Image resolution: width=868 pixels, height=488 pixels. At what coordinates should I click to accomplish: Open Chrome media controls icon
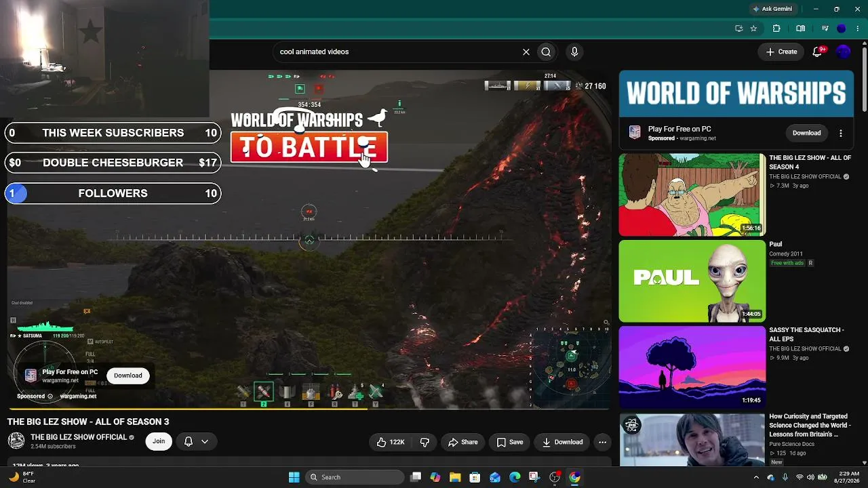point(825,28)
